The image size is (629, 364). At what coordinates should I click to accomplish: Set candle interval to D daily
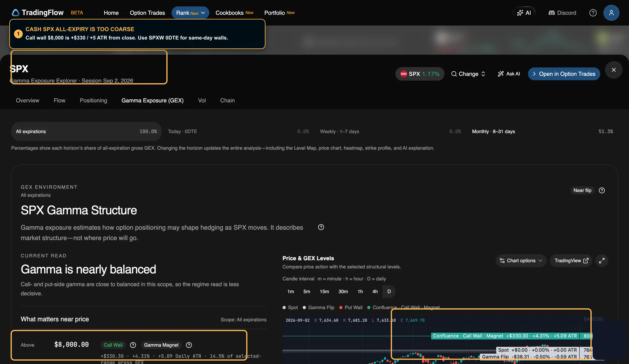pyautogui.click(x=389, y=291)
